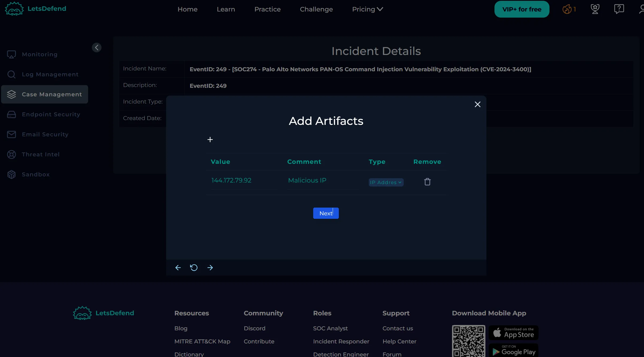Click the forward arrow in playbook footer
The height and width of the screenshot is (357, 644).
210,268
